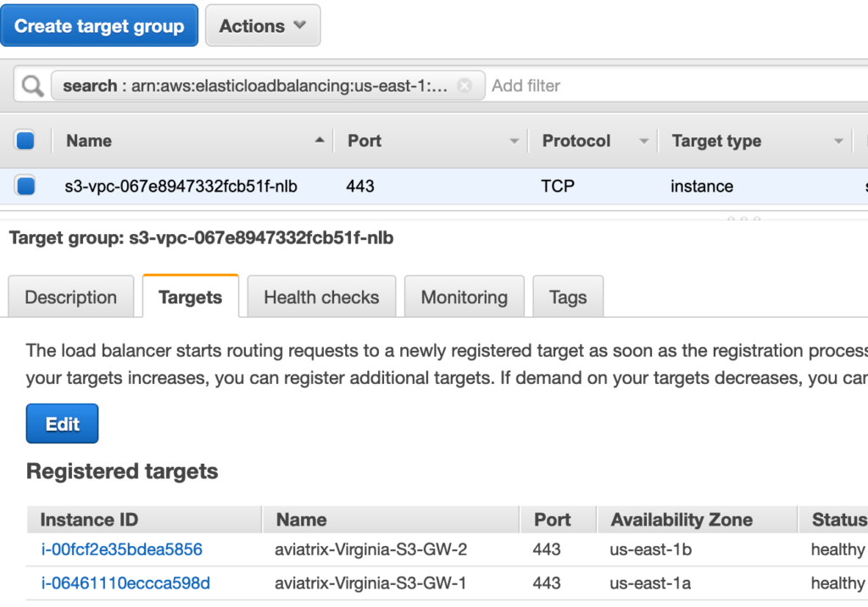Expand the Protocol column filter arrow
The width and height of the screenshot is (868, 607).
pyautogui.click(x=644, y=141)
